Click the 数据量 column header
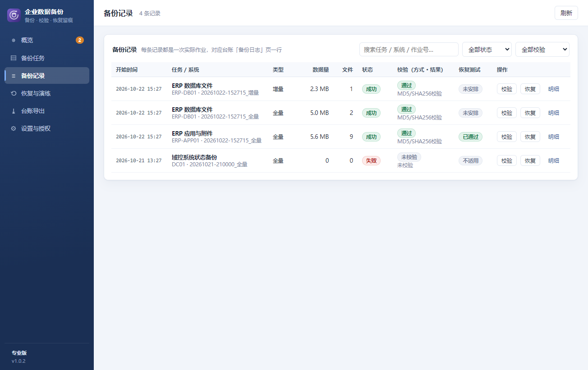The height and width of the screenshot is (370, 588). [x=321, y=70]
